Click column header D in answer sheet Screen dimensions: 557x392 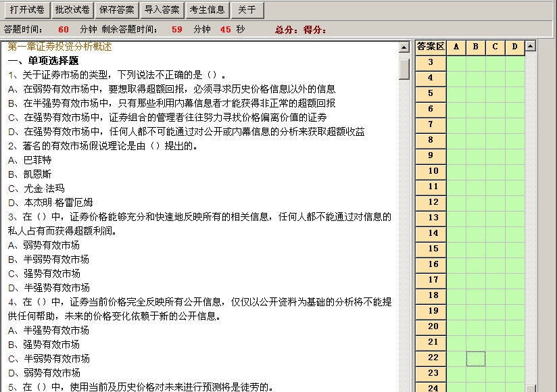tap(514, 47)
